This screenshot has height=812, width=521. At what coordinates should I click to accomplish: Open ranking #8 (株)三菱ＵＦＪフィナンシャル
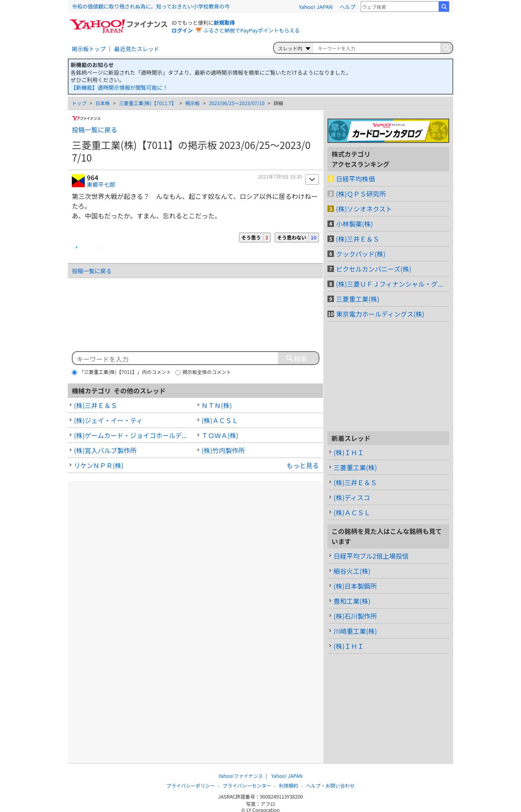[x=390, y=284]
